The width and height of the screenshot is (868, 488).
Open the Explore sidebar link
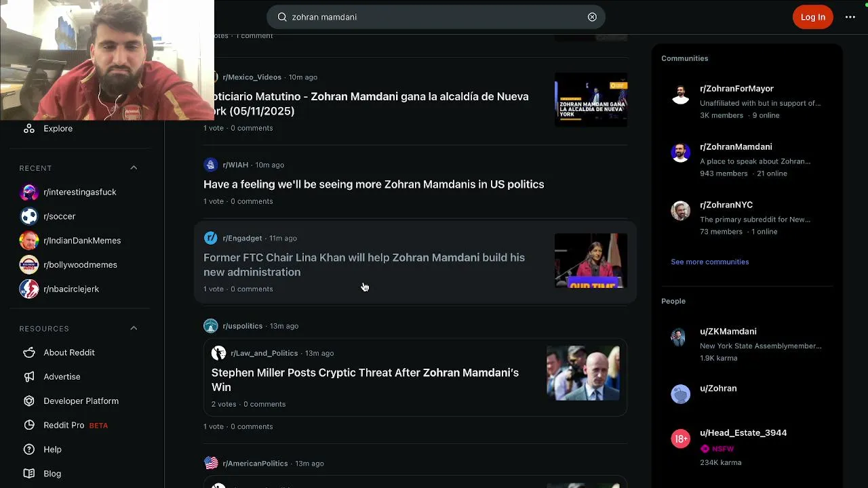click(x=58, y=128)
